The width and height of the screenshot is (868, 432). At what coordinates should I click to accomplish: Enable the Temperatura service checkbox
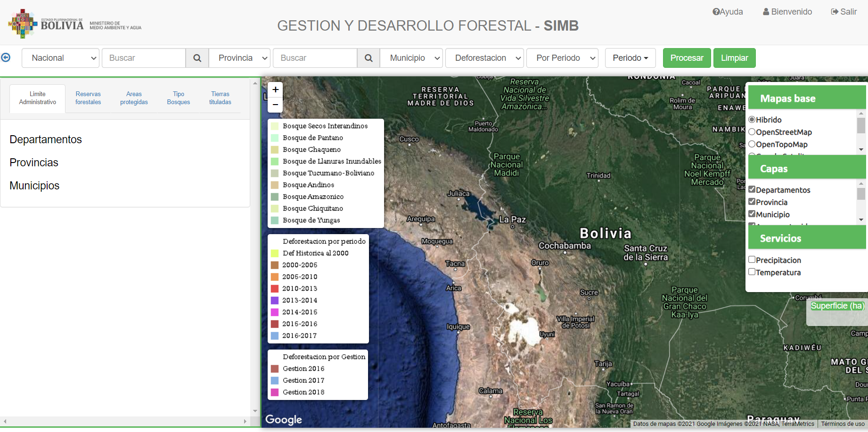pos(752,272)
